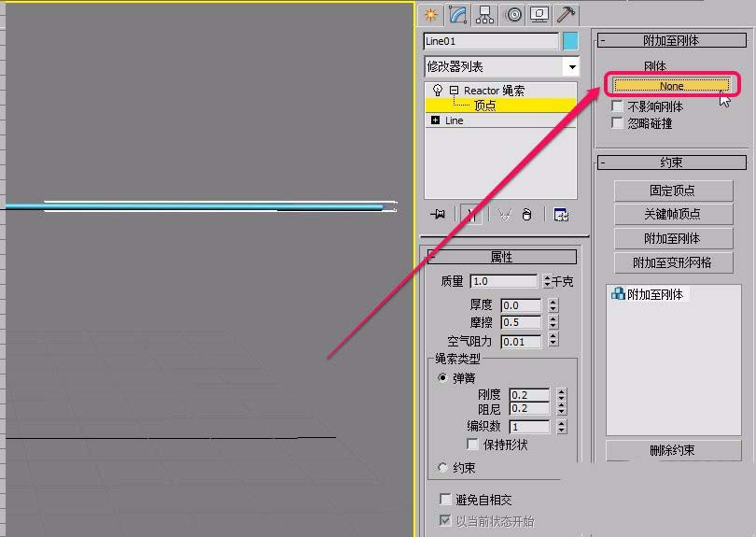Click the Make Unique icon
This screenshot has width=756, height=537.
point(504,214)
